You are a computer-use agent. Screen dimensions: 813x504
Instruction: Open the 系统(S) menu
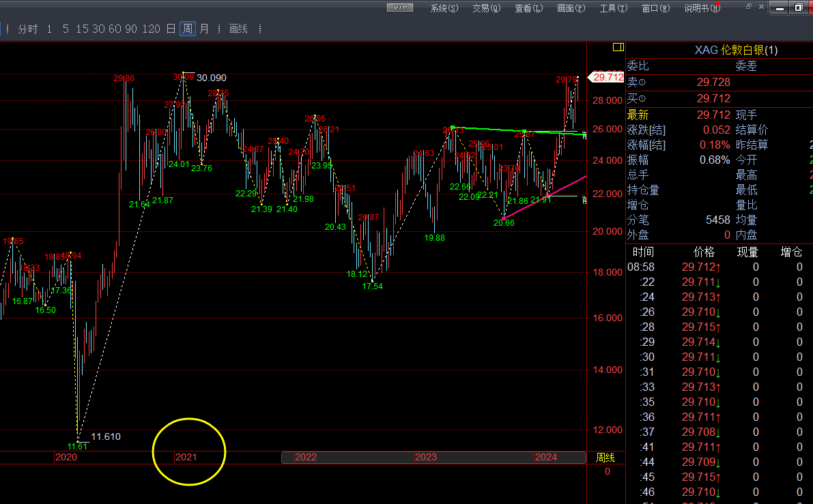click(x=444, y=8)
